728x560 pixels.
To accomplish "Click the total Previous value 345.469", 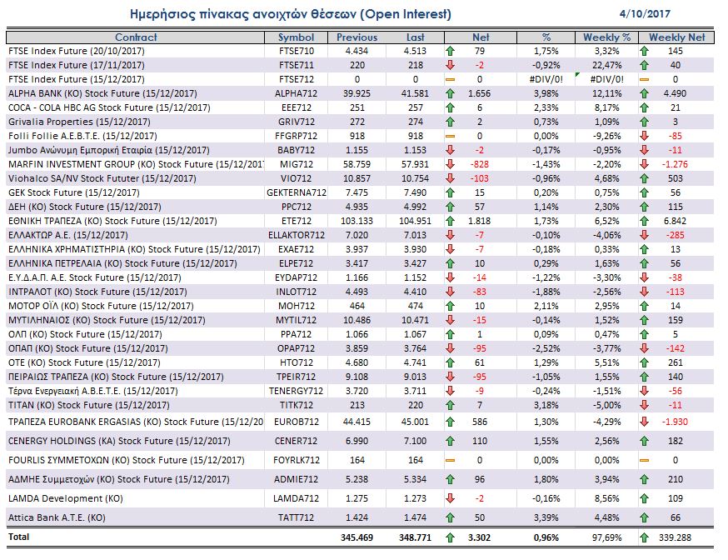I will pos(357,537).
